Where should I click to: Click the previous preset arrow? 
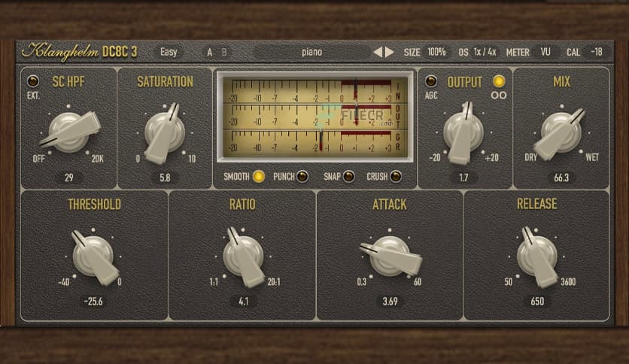pos(378,52)
